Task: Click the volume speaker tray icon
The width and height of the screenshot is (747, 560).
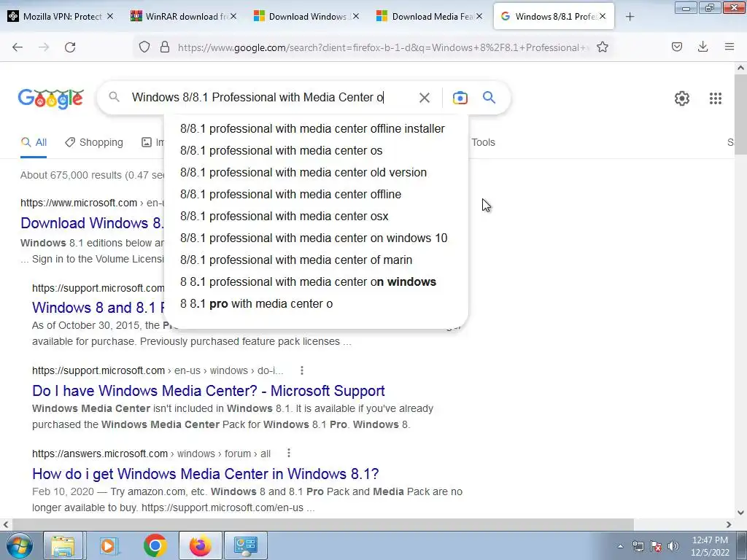Action: point(673,546)
